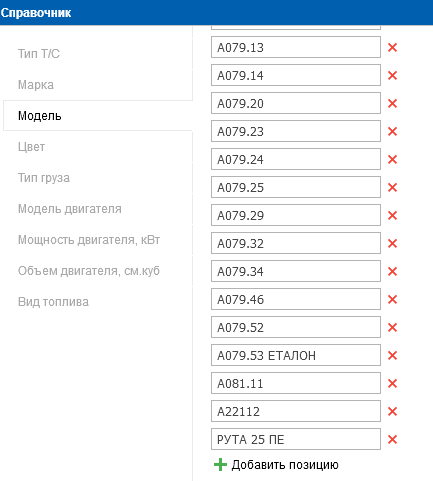Remove the A081.11 entry

point(392,383)
